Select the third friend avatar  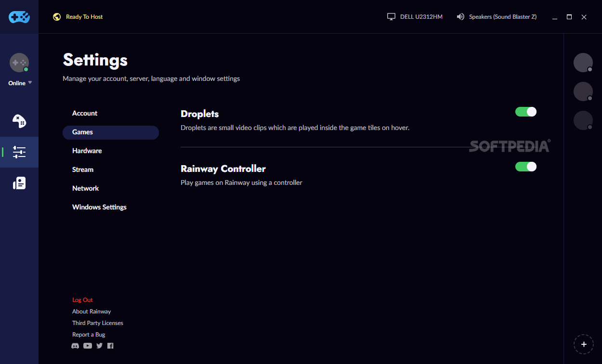(x=583, y=120)
